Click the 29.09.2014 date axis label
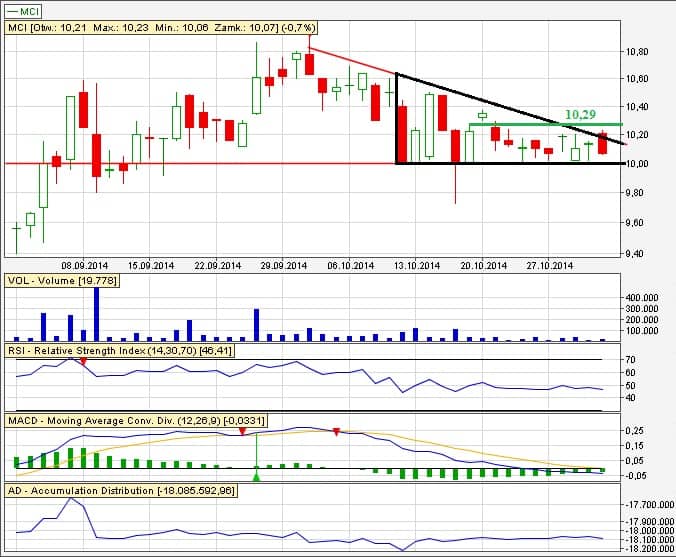 pos(274,266)
